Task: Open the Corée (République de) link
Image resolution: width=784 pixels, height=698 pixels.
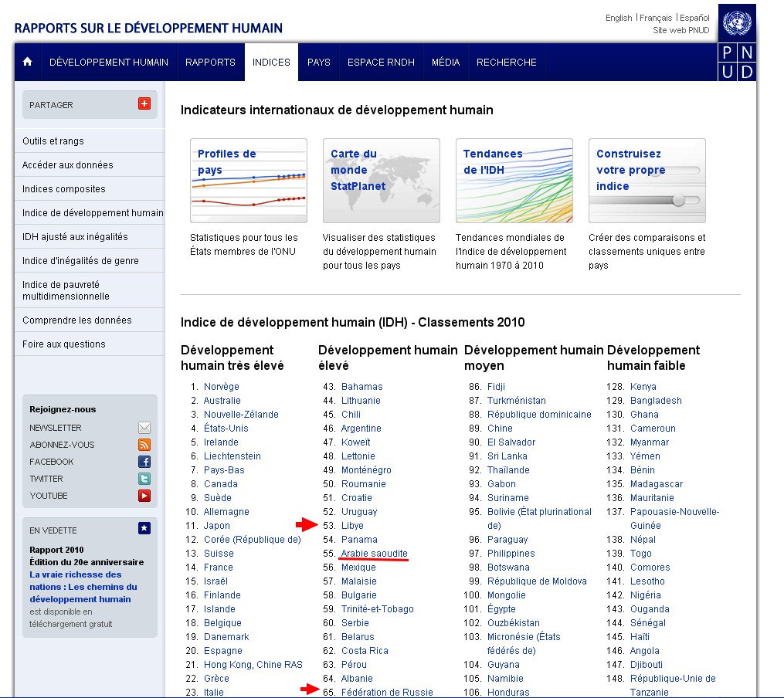Action: (253, 540)
